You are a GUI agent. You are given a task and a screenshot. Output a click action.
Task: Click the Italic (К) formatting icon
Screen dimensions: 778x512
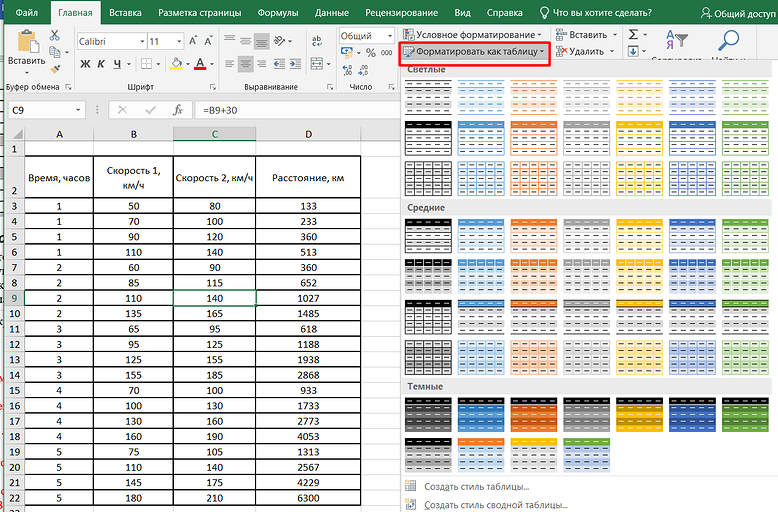click(103, 64)
